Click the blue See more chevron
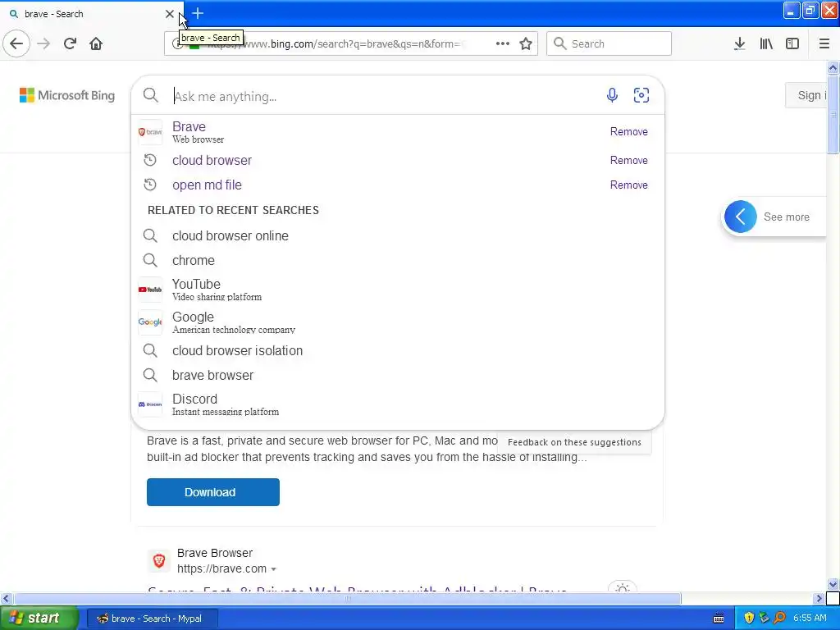Viewport: 840px width, 630px height. (x=741, y=217)
